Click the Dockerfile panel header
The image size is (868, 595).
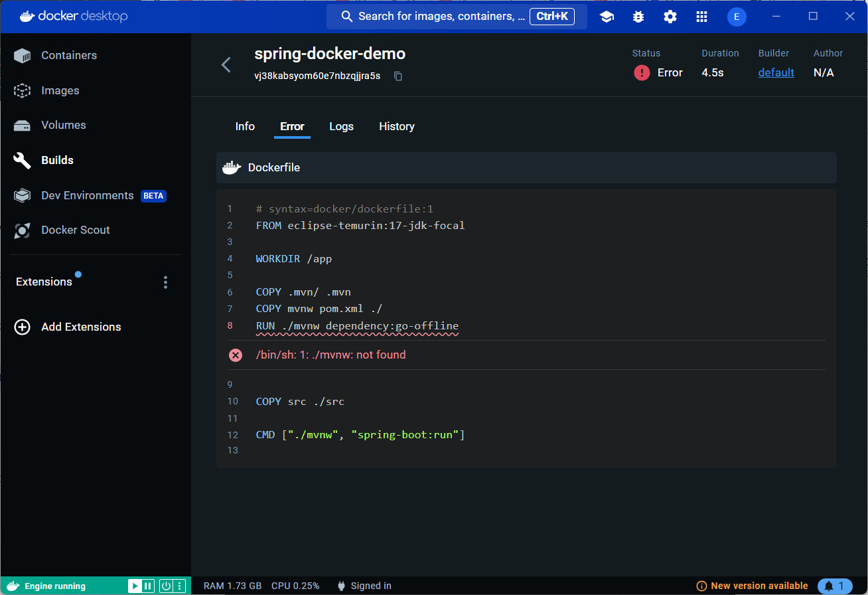pos(526,168)
